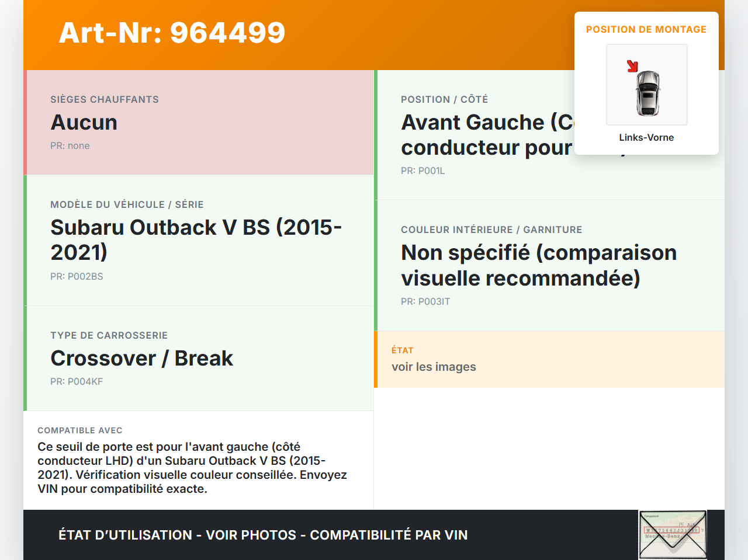
Task: Click the car mounting position diagram
Action: [x=647, y=85]
